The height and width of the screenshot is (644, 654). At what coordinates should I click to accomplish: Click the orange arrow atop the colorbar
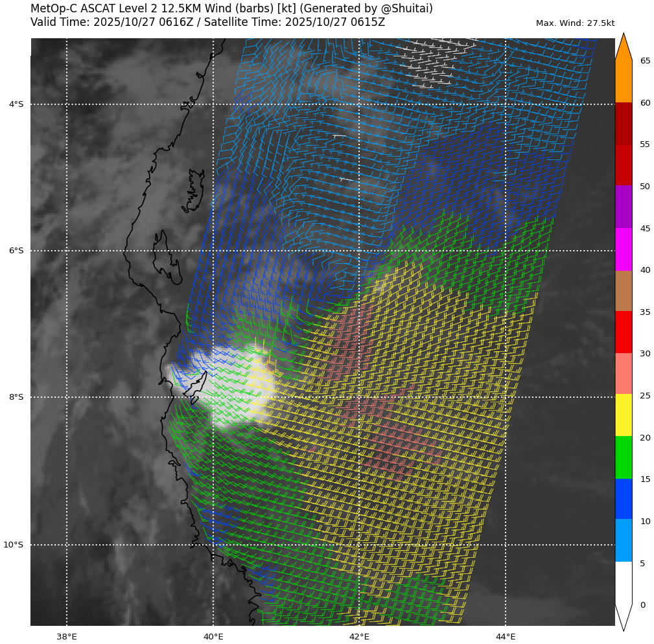[623, 48]
